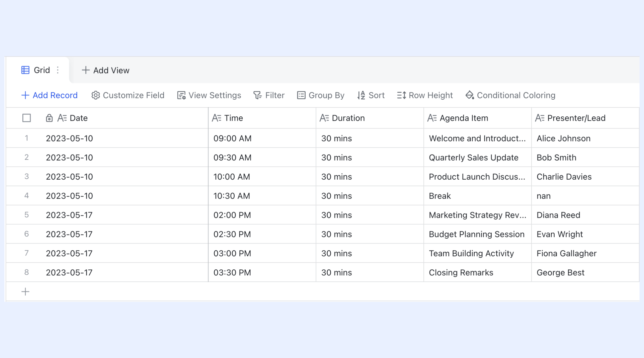The image size is (644, 358).
Task: Open the Add View tab
Action: pos(105,70)
